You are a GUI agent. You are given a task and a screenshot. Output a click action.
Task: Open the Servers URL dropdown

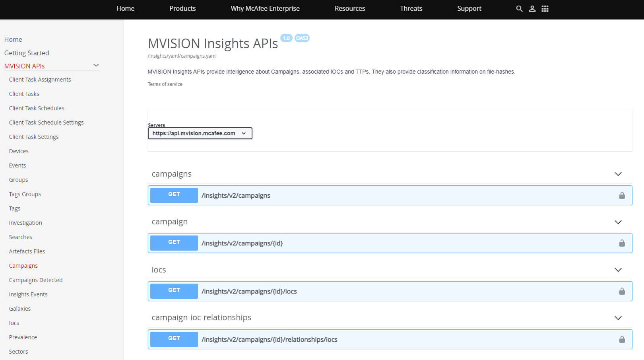200,133
